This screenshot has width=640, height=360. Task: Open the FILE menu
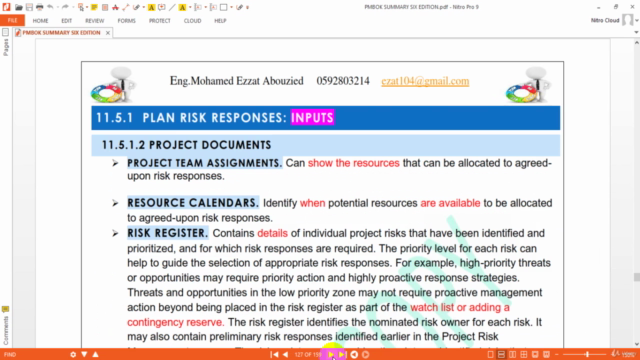coord(12,20)
